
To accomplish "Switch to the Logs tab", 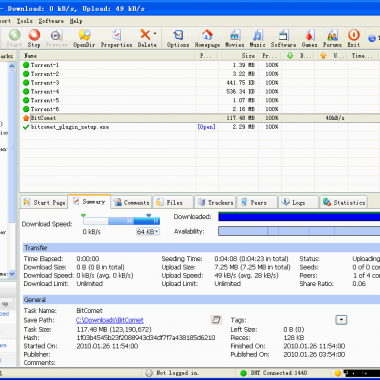I will tap(298, 202).
